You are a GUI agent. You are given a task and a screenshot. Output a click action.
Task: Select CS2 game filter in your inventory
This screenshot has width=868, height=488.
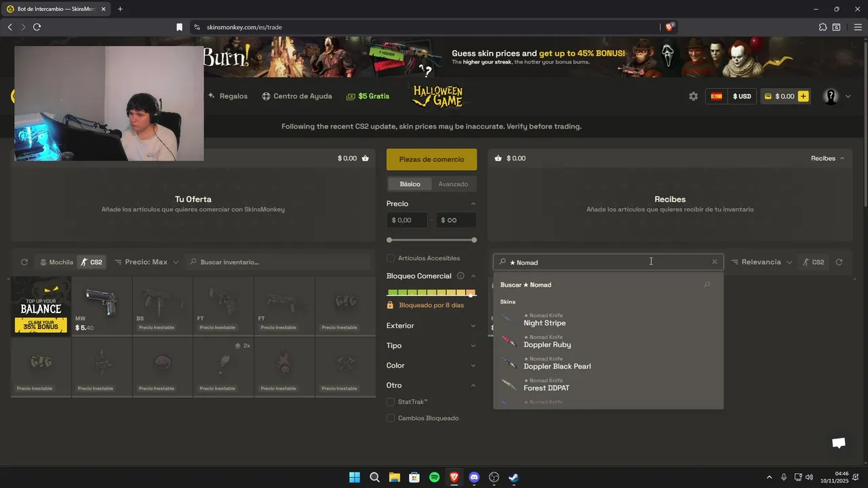click(91, 262)
